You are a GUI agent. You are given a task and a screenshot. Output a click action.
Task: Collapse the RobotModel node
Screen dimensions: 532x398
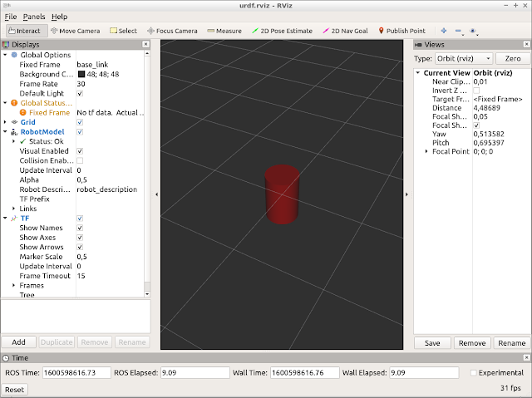[x=5, y=132]
